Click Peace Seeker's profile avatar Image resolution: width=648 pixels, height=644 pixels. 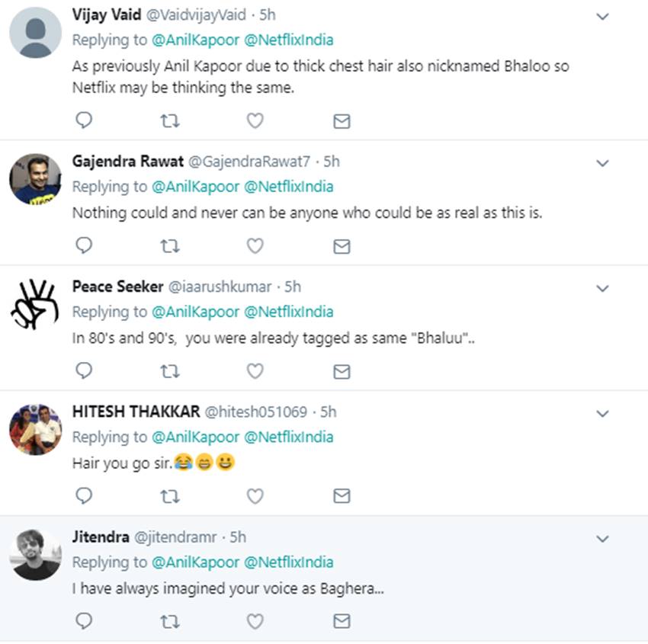click(x=35, y=306)
